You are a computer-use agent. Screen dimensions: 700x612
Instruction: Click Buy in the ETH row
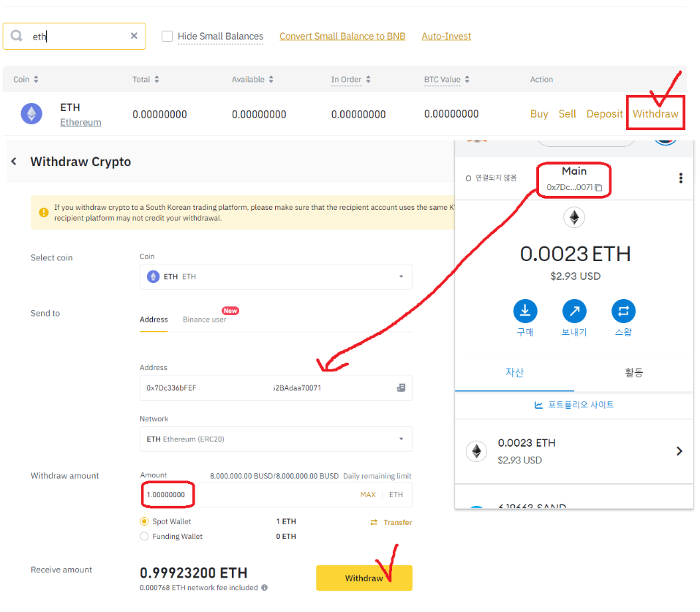coord(539,114)
